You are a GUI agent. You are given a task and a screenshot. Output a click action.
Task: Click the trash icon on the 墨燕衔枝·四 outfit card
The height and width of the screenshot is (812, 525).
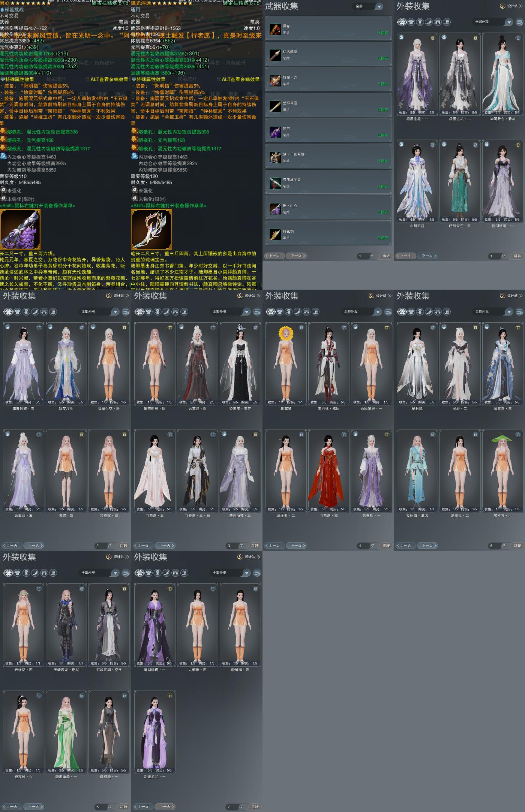tap(170, 327)
